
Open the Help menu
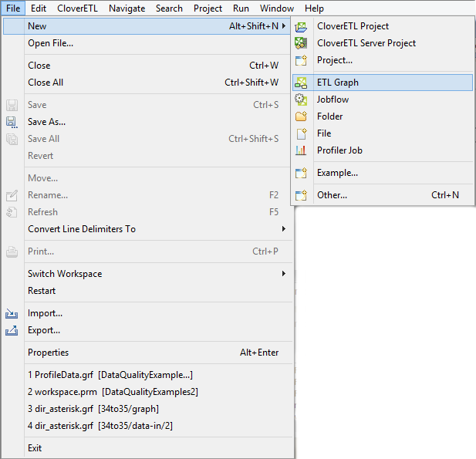click(314, 8)
